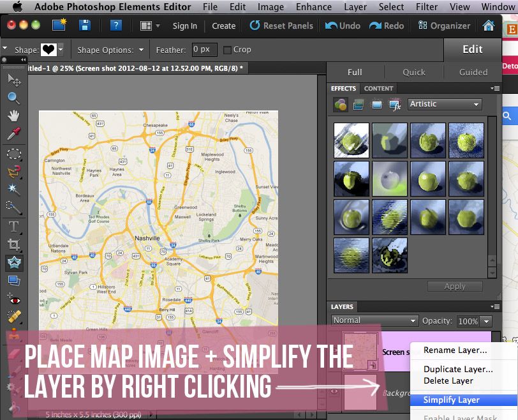Image resolution: width=518 pixels, height=420 pixels.
Task: Open the File menu
Action: (210, 6)
